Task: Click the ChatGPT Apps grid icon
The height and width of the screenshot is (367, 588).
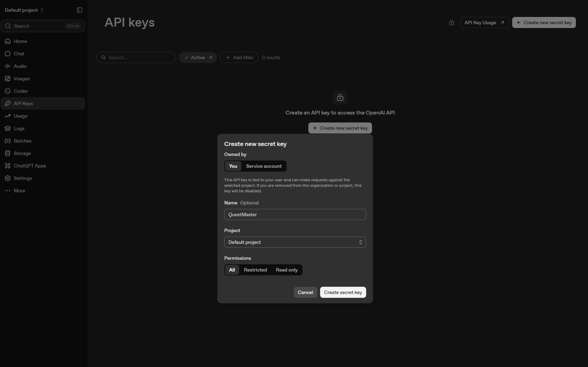Action: click(8, 166)
